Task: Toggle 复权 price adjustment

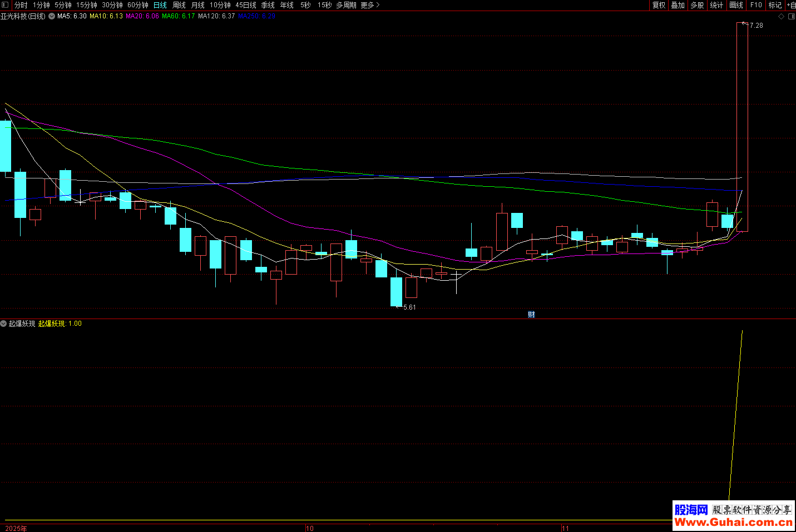Action: pos(659,5)
